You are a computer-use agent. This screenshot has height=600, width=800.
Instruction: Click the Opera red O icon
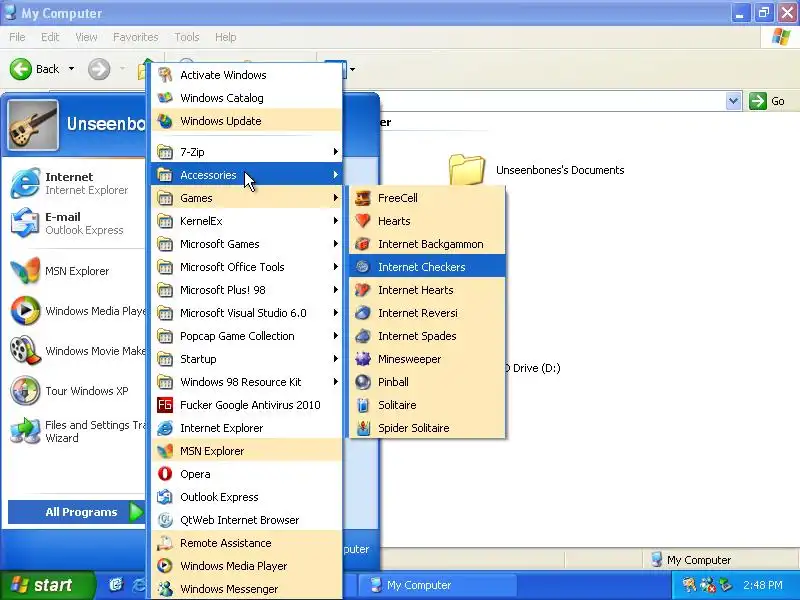[165, 474]
